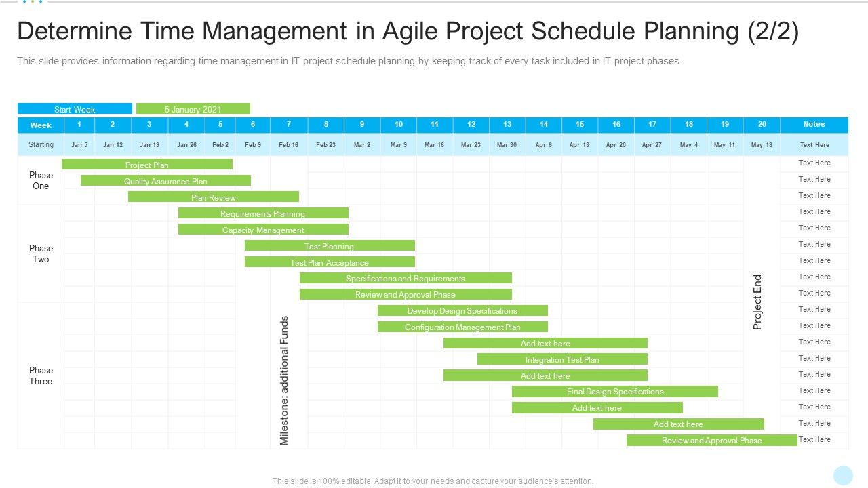Image resolution: width=868 pixels, height=488 pixels.
Task: Select the Week 10 column header
Action: pyautogui.click(x=399, y=125)
